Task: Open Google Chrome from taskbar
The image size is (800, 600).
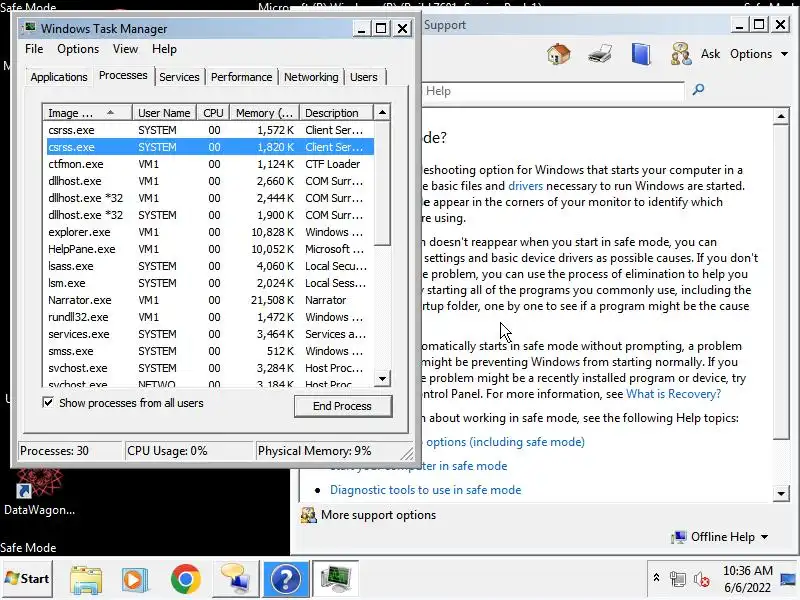Action: (x=186, y=579)
